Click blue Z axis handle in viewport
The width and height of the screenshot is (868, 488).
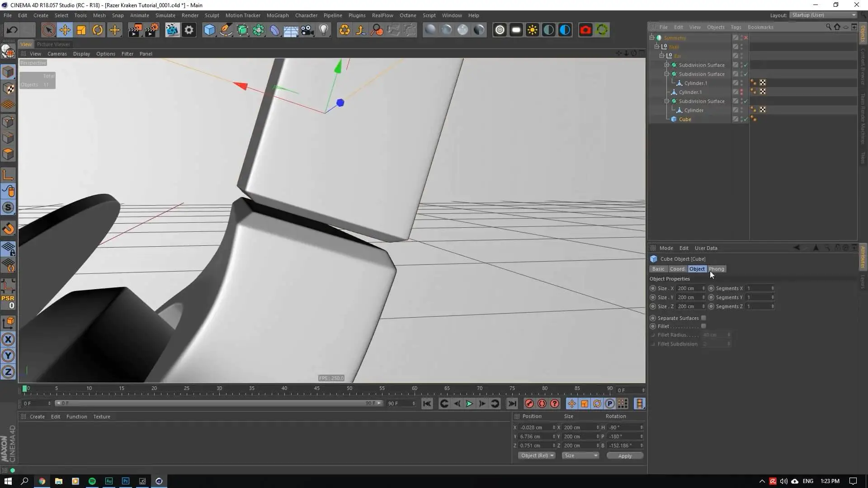coord(340,103)
